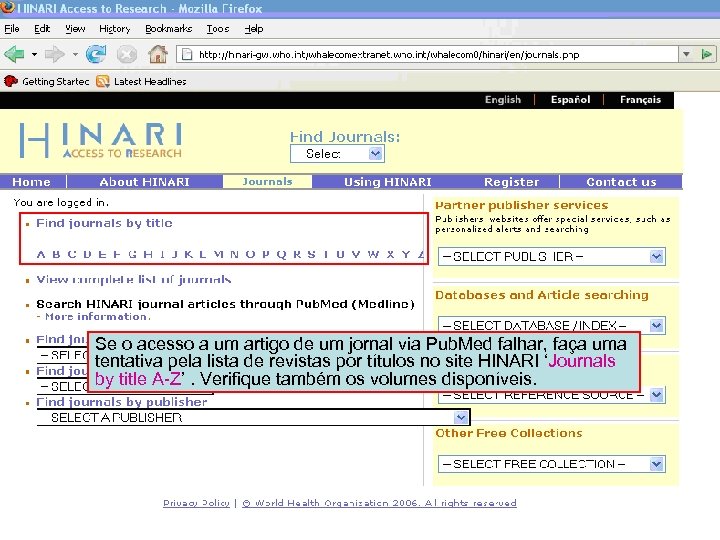Click World Health Organization 2006 copyright link
Image resolution: width=720 pixels, height=540 pixels.
pyautogui.click(x=379, y=503)
